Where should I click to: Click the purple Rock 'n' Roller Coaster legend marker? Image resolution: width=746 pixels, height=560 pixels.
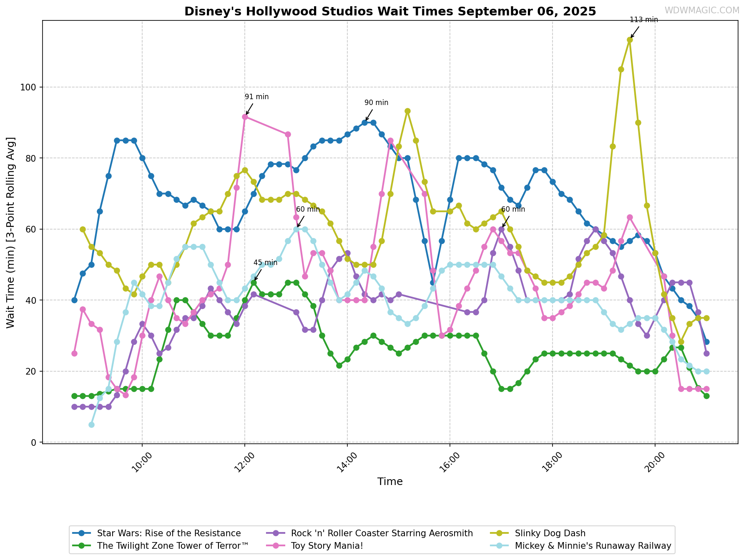(276, 533)
